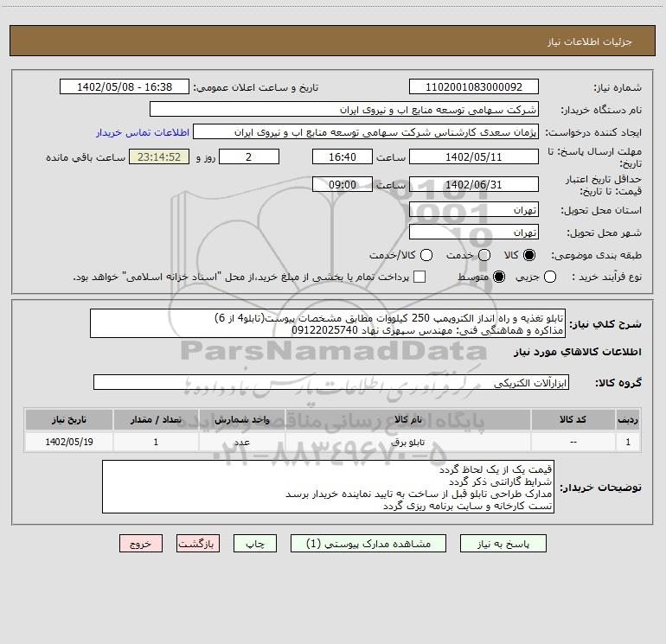This screenshot has height=644, width=666.
Task: Click the بازگشت back button
Action: [198, 544]
